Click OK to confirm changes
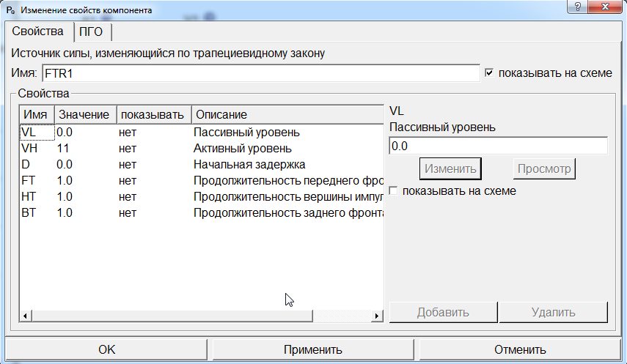627x364 pixels. coord(106,349)
